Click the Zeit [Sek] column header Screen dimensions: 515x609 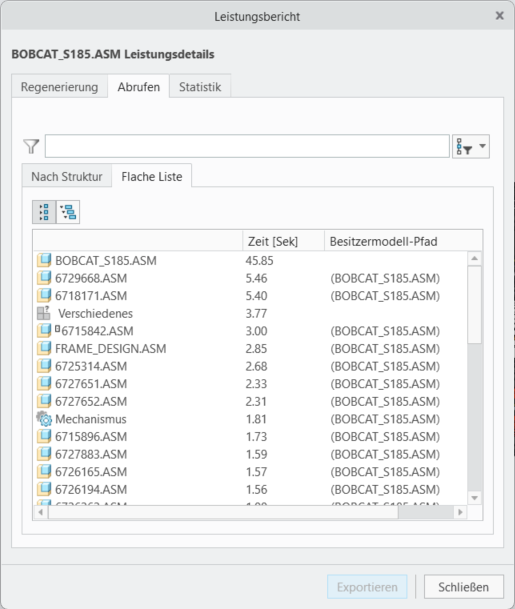pyautogui.click(x=284, y=241)
